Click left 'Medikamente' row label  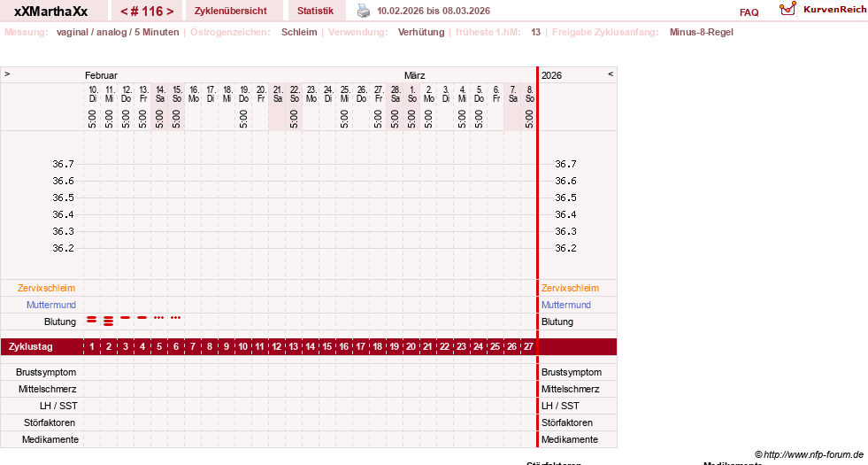50,439
